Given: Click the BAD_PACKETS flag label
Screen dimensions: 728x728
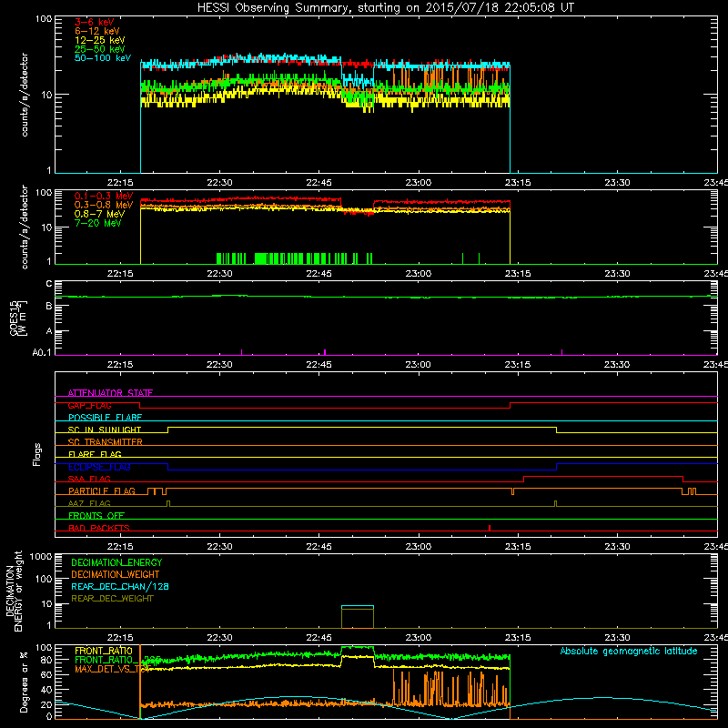Looking at the screenshot, I should 99,528.
